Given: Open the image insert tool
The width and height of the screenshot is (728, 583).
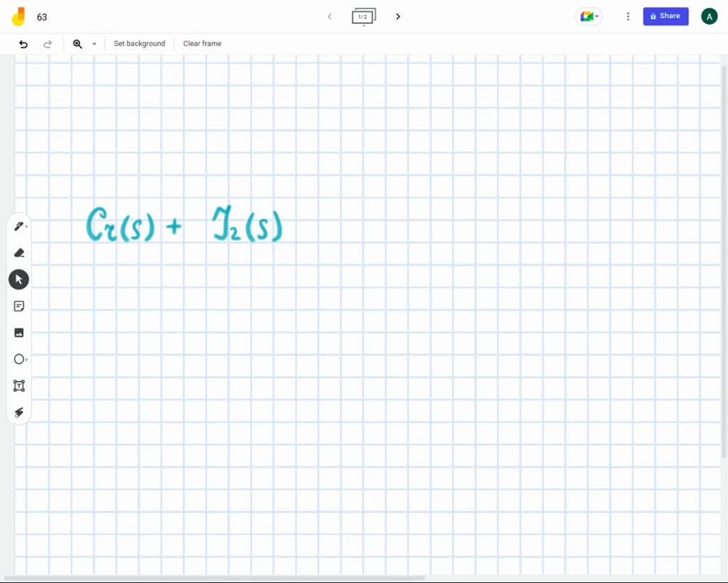Looking at the screenshot, I should point(19,332).
